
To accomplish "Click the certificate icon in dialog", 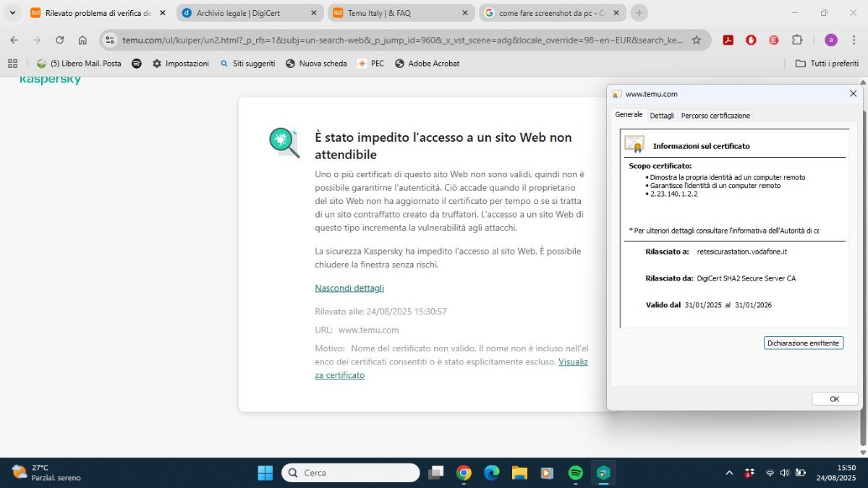I will coord(634,145).
